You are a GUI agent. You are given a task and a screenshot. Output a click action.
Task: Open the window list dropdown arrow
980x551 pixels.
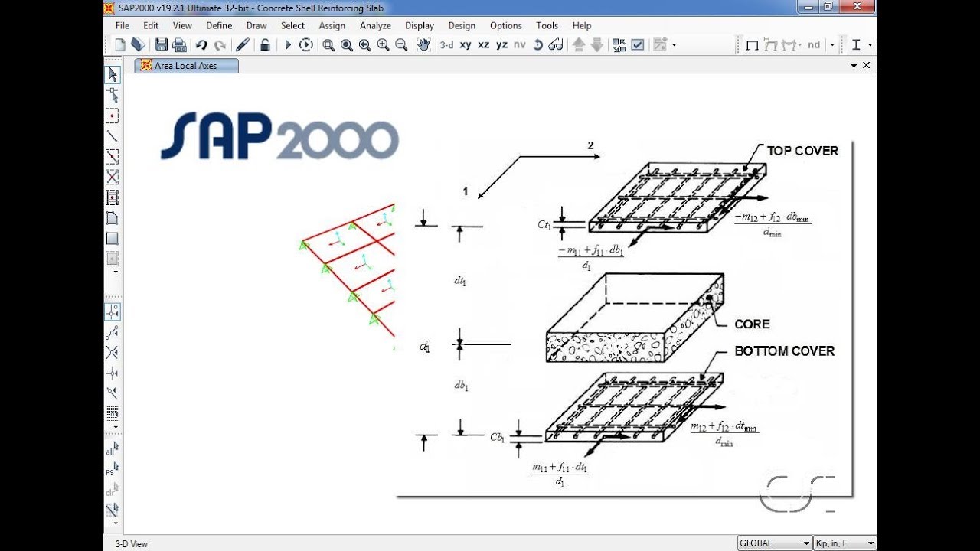(x=854, y=66)
